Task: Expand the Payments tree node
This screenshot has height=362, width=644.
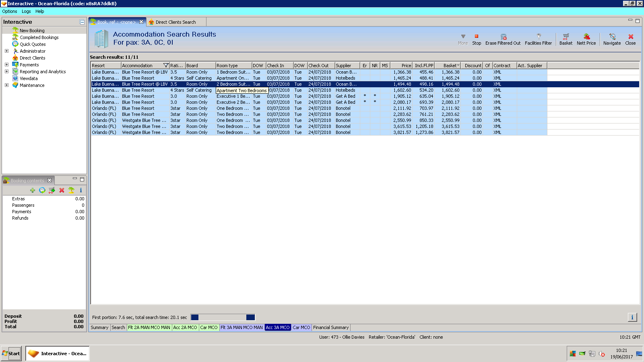Action: pyautogui.click(x=6, y=65)
